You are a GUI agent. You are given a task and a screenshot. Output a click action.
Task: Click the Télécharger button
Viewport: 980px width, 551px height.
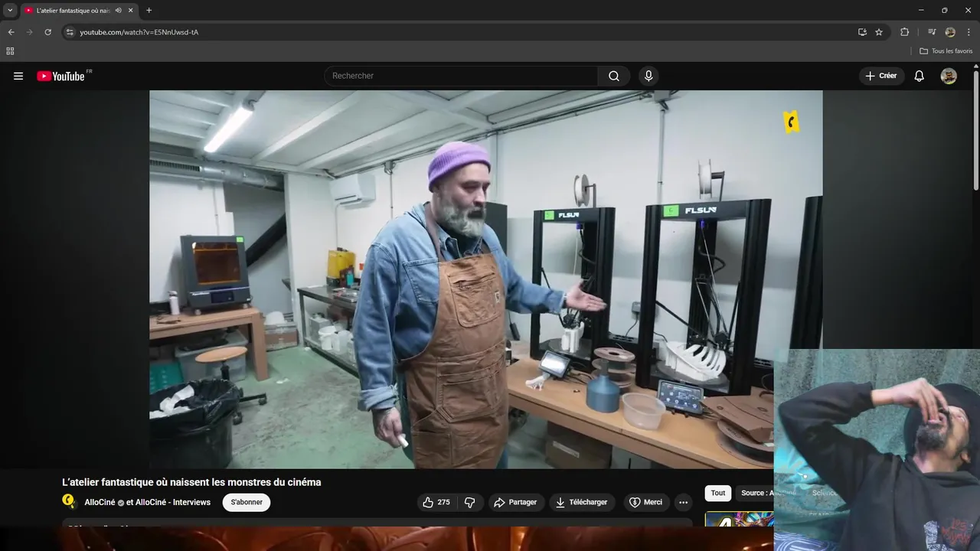pyautogui.click(x=582, y=502)
